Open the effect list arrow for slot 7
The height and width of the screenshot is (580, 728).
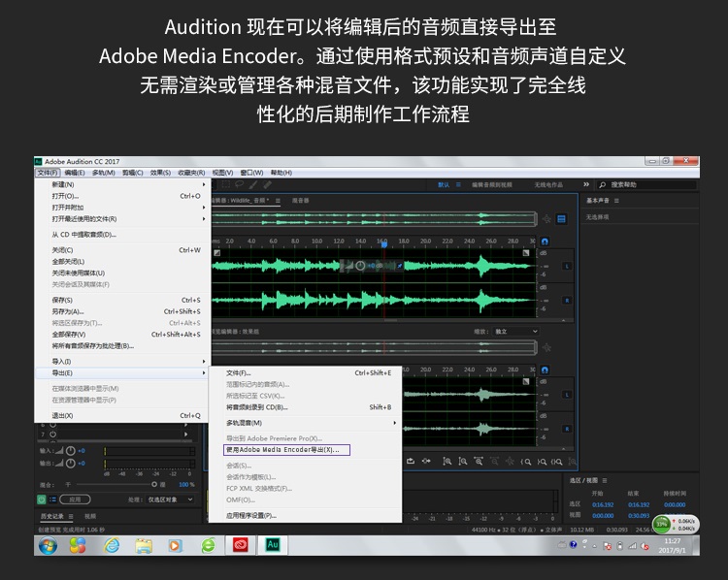[186, 435]
